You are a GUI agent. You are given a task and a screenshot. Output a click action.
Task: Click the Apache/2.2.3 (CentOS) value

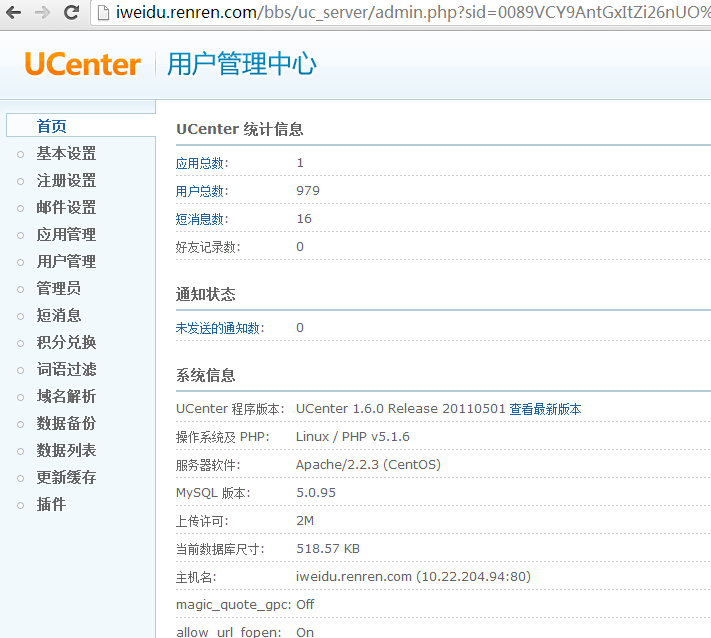click(368, 465)
